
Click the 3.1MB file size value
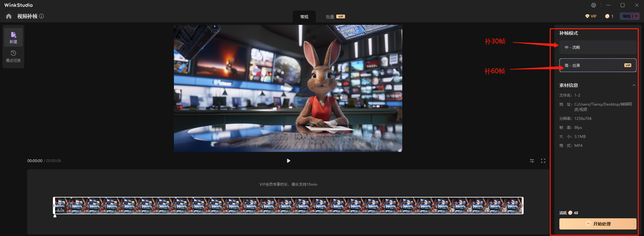[x=580, y=137]
